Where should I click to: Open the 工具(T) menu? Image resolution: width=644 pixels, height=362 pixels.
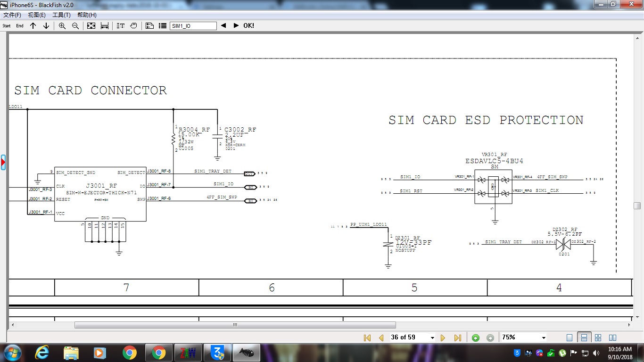61,15
